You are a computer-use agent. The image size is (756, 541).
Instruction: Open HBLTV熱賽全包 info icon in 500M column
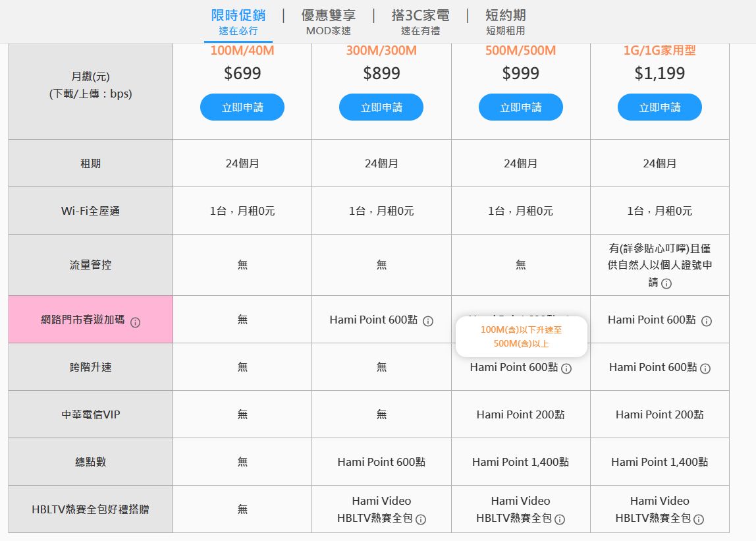point(560,519)
